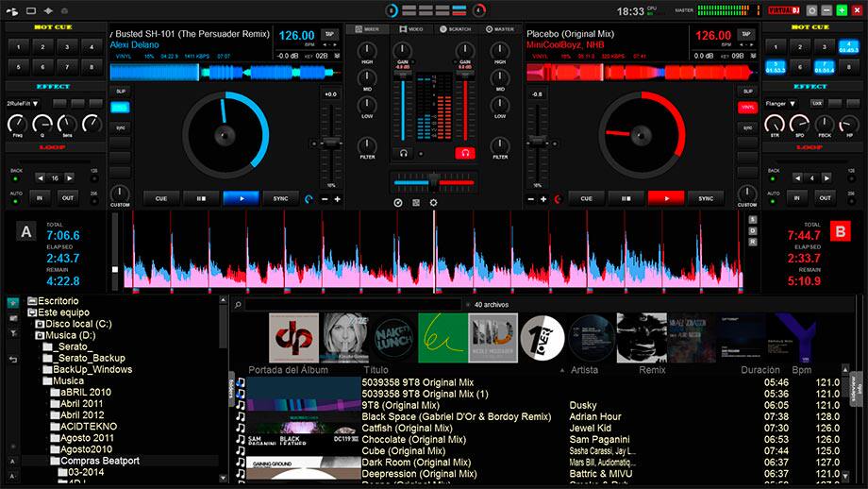Click the deck B key lock icon beside 09B
This screenshot has width=868, height=489.
pos(753,56)
